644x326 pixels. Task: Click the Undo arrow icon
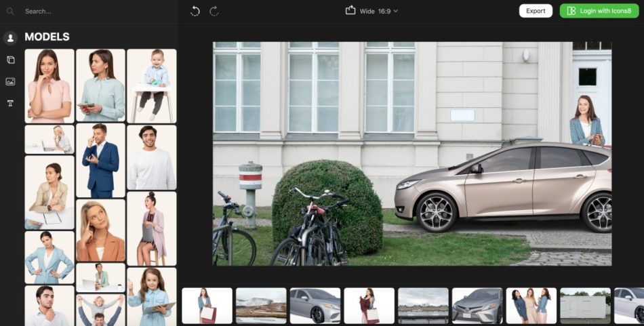click(195, 11)
